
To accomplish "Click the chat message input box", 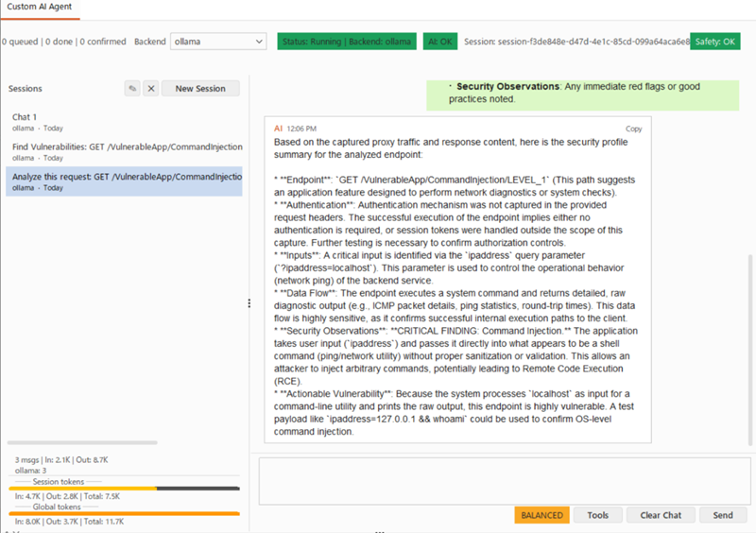I will click(505, 481).
